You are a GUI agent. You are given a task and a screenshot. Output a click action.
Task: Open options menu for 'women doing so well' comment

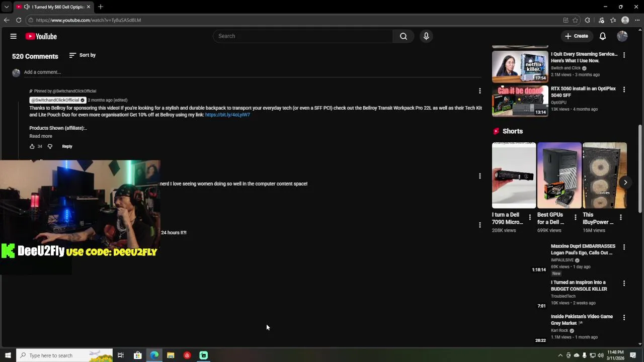pyautogui.click(x=480, y=176)
